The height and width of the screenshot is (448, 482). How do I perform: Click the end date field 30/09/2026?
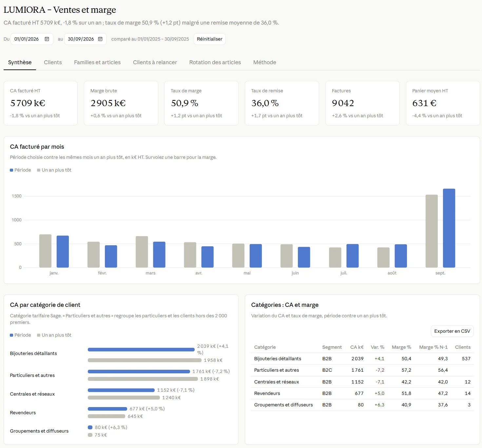[85, 39]
